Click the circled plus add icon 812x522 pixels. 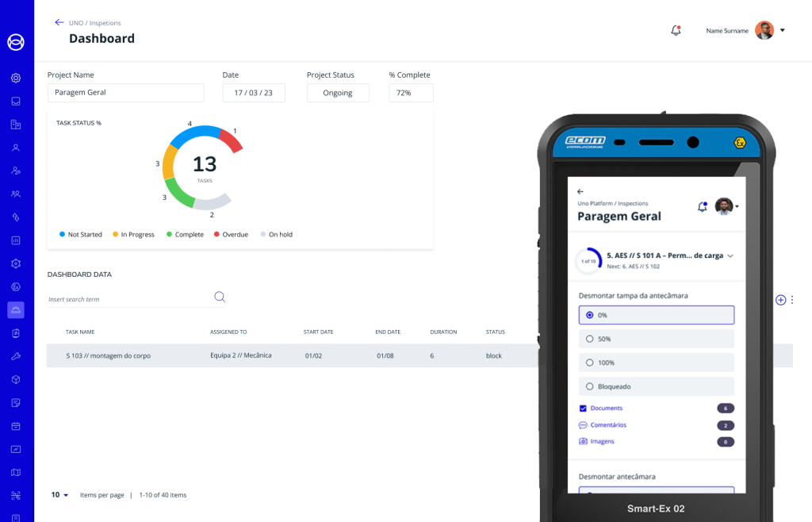click(780, 300)
